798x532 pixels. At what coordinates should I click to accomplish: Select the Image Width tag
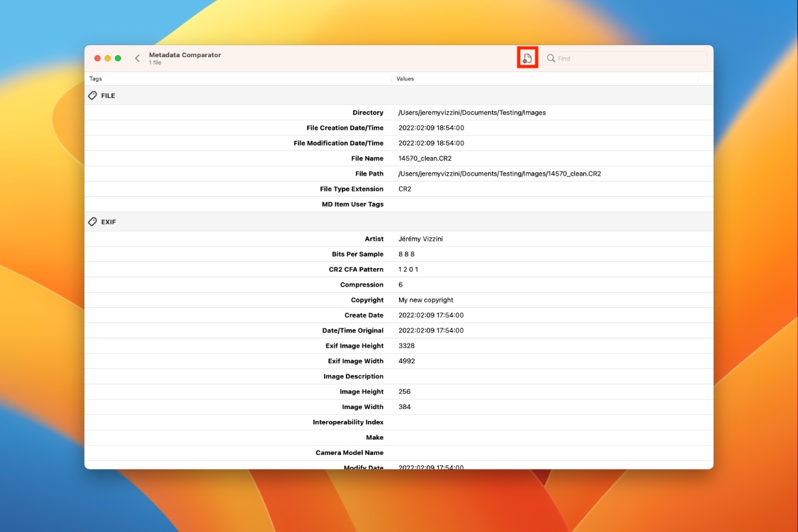[x=363, y=407]
